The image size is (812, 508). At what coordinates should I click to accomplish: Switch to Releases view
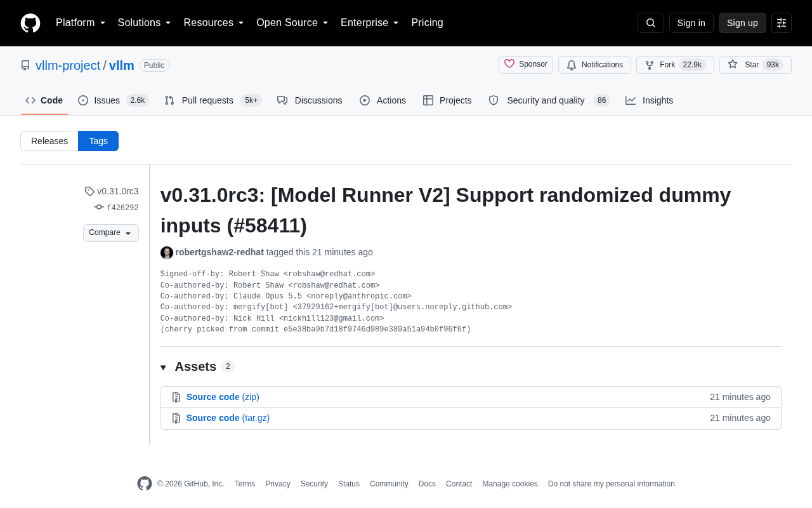pyautogui.click(x=49, y=141)
